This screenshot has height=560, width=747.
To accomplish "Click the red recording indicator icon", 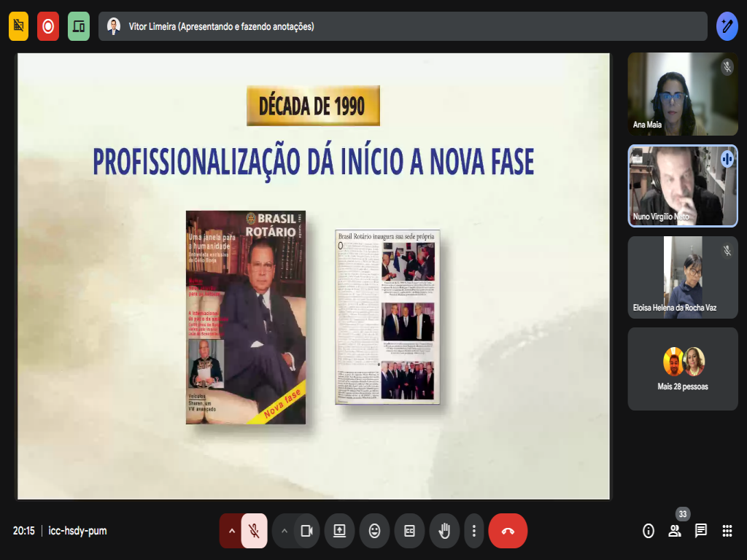I will 48,26.
